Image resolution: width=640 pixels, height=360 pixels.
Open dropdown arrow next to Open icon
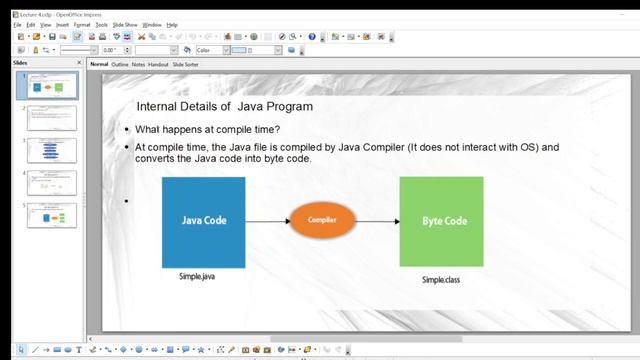pos(44,37)
